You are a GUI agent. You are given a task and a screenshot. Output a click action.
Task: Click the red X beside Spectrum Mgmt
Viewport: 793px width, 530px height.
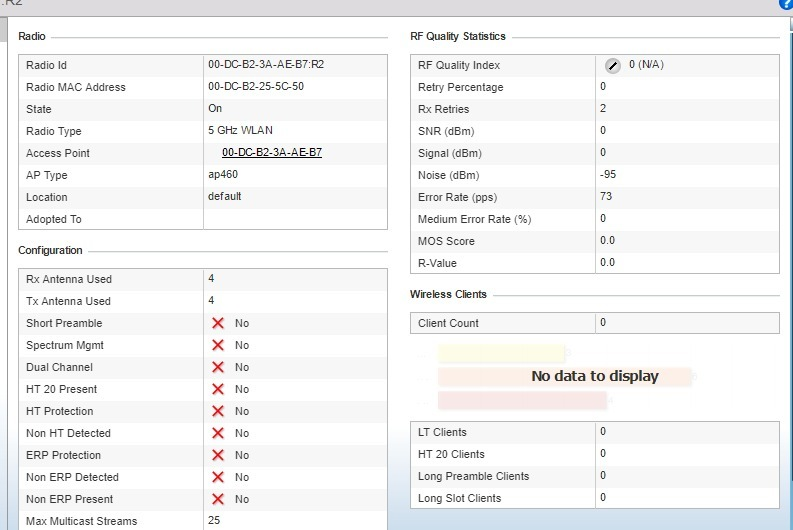(218, 345)
